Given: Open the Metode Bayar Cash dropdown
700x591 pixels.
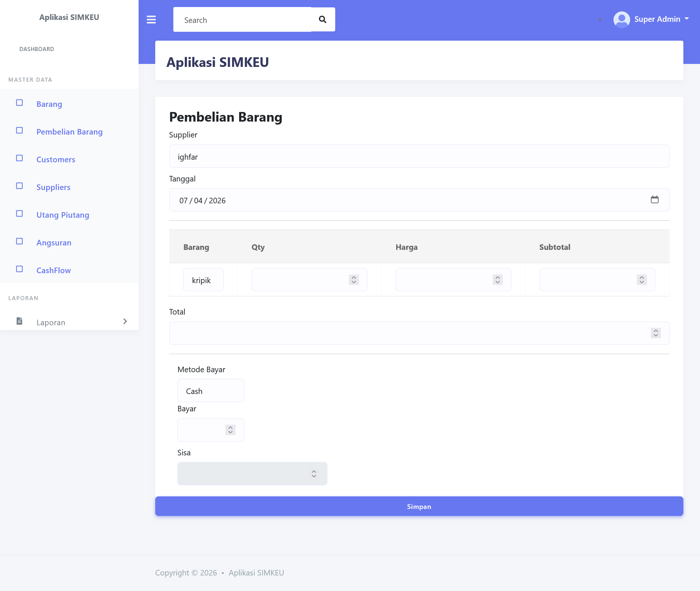Looking at the screenshot, I should (211, 391).
